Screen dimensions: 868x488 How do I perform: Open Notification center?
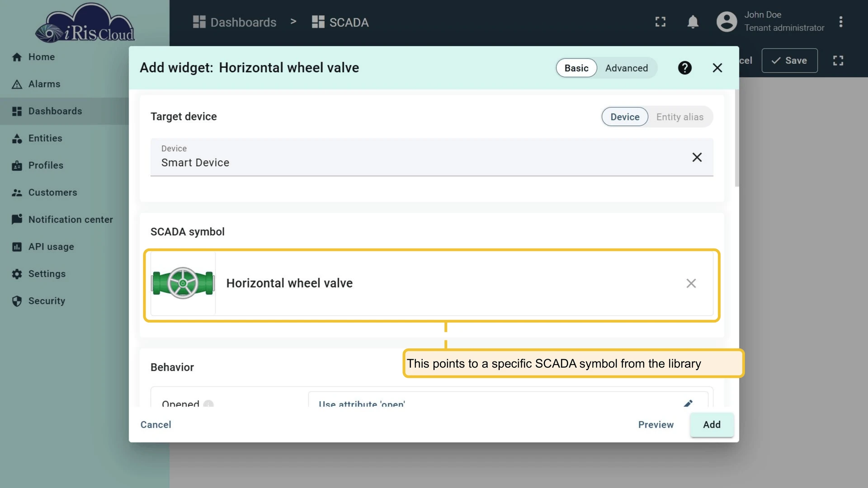[63, 220]
